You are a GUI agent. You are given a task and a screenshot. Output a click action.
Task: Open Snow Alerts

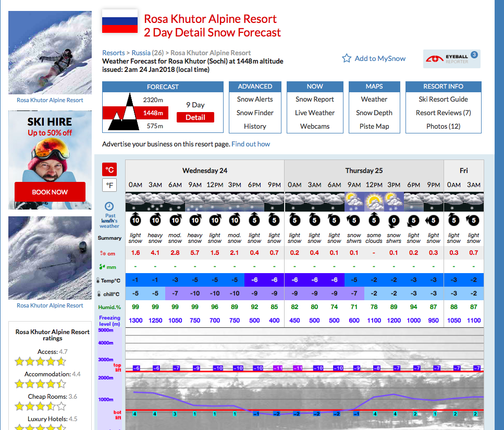[255, 100]
